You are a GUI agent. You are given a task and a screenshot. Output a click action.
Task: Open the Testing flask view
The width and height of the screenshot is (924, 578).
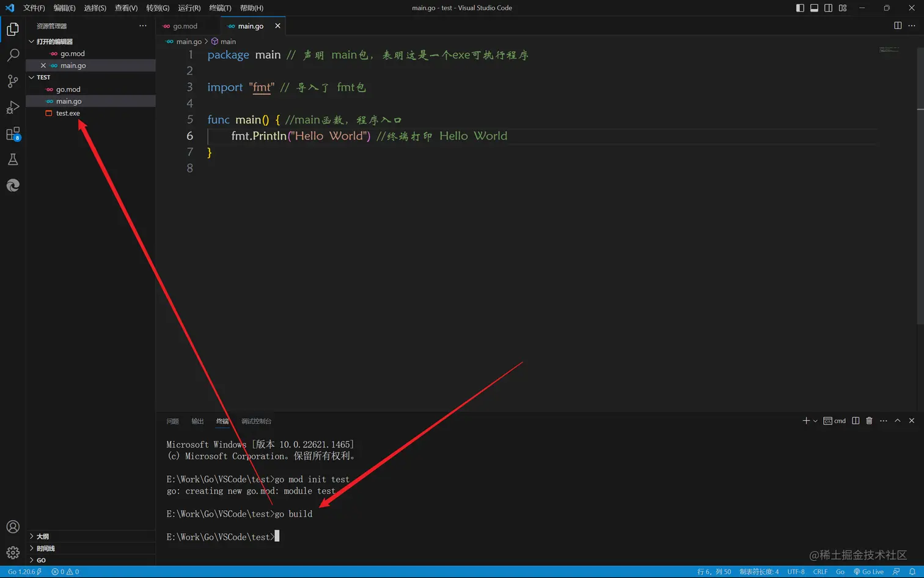coord(13,160)
